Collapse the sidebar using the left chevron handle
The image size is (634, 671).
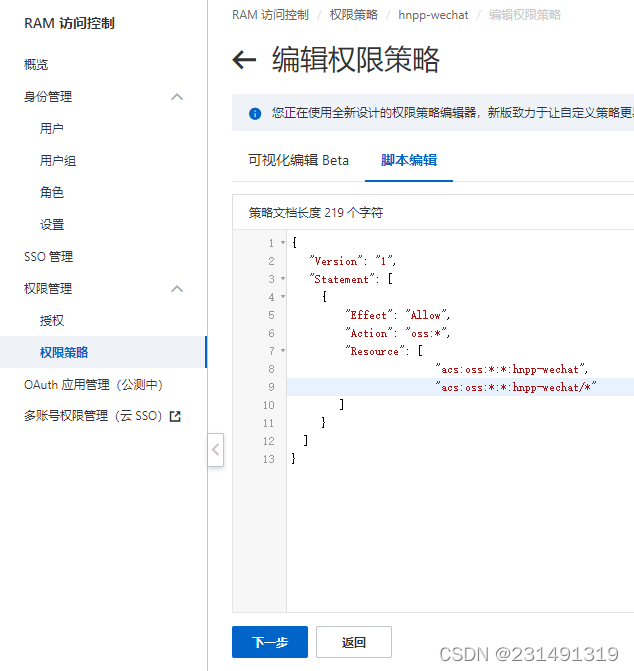pyautogui.click(x=216, y=449)
